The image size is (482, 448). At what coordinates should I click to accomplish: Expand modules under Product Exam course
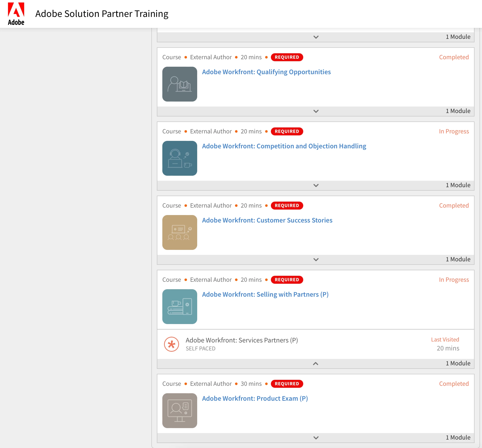pyautogui.click(x=316, y=438)
